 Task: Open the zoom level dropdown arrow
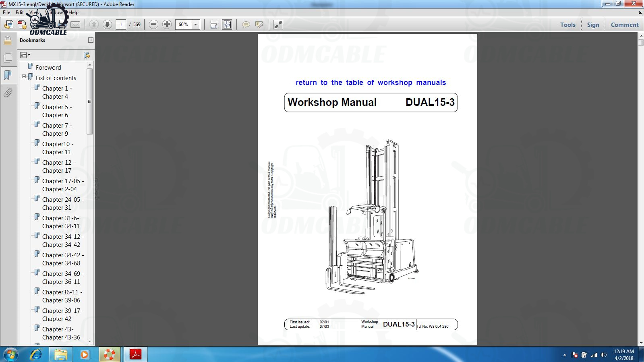(196, 25)
